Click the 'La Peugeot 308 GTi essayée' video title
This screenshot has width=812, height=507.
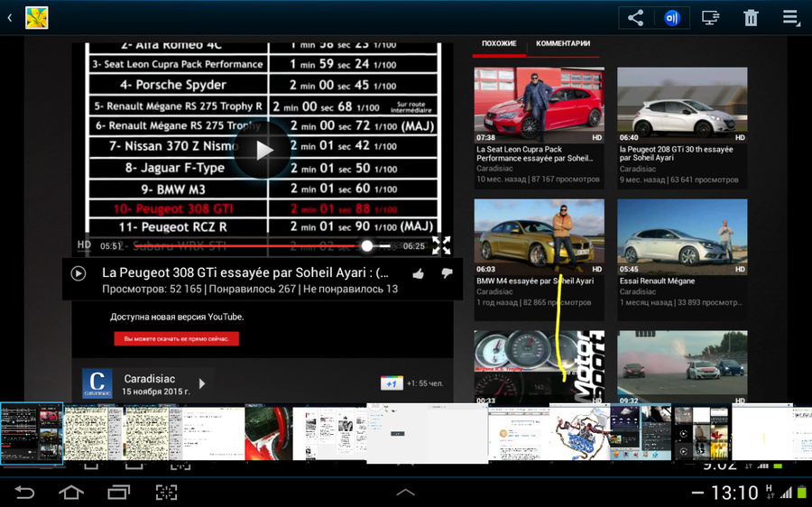point(245,272)
